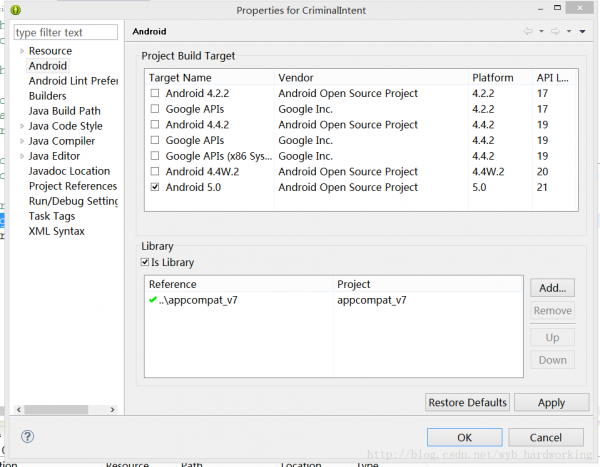Click the Android 5.0 row name
Screen dimensions: 600x467
[193, 187]
